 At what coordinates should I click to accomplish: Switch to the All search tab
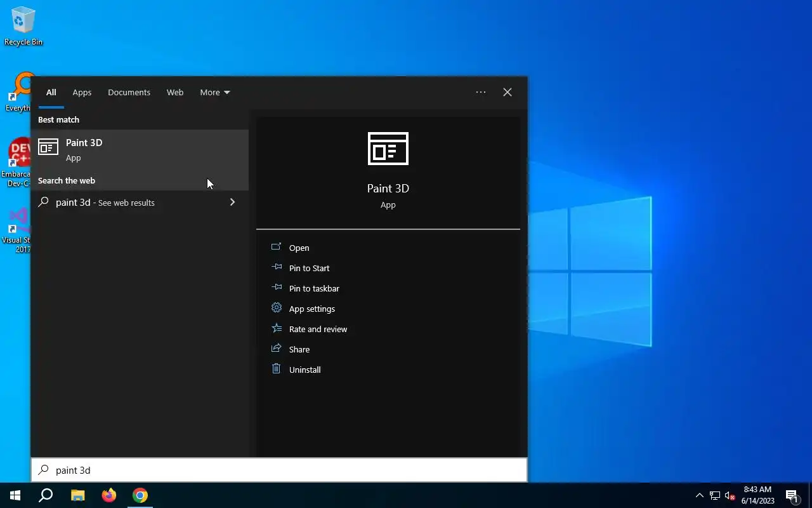(51, 92)
